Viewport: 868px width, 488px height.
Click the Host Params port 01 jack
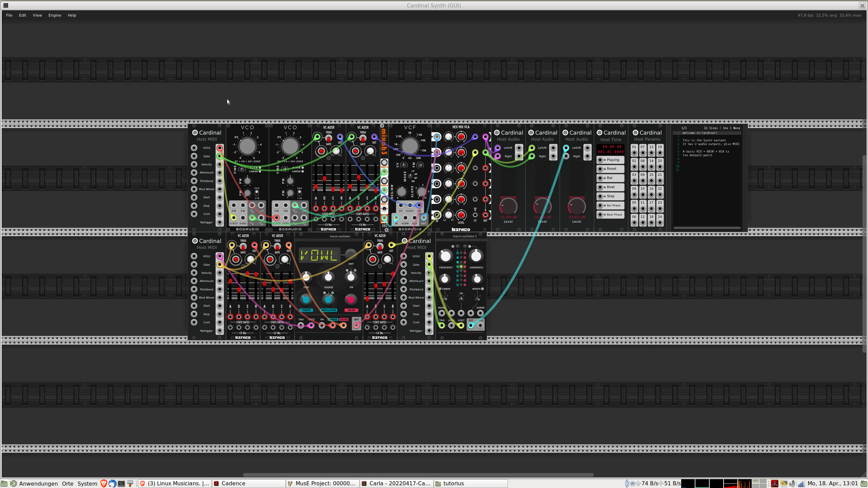click(x=634, y=152)
